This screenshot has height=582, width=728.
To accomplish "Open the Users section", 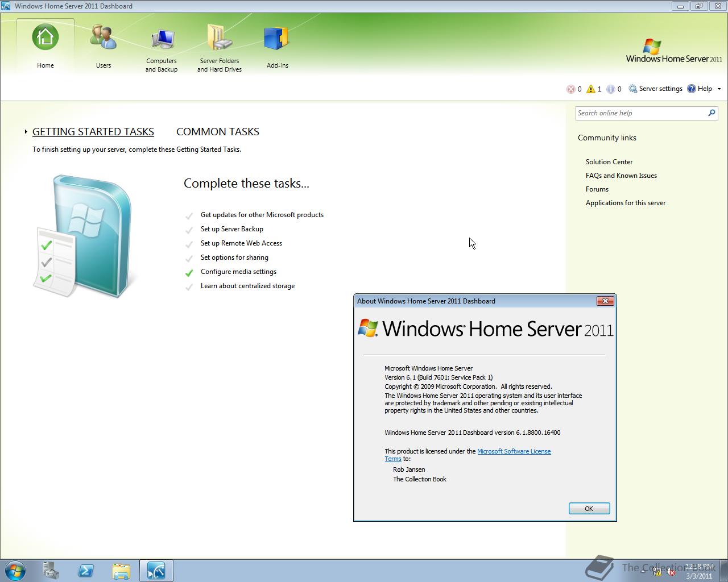I will pyautogui.click(x=104, y=47).
